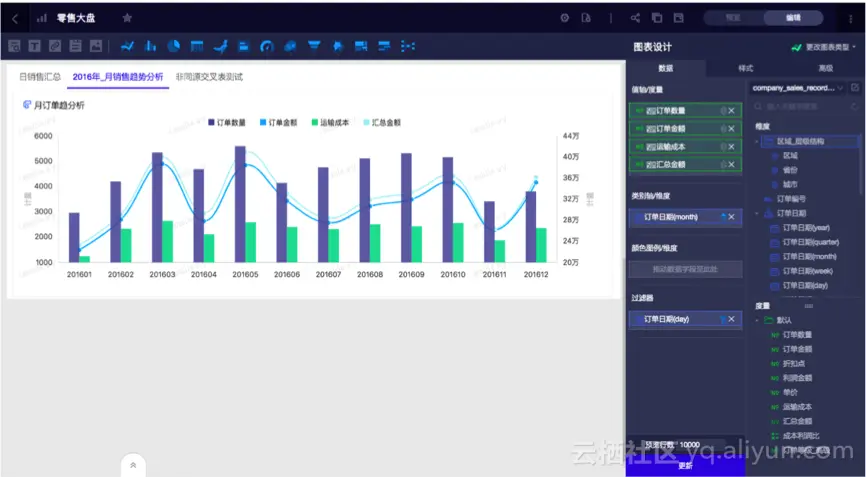Click the sort arrow on 订单日期(month)
This screenshot has width=866, height=477.
click(722, 217)
